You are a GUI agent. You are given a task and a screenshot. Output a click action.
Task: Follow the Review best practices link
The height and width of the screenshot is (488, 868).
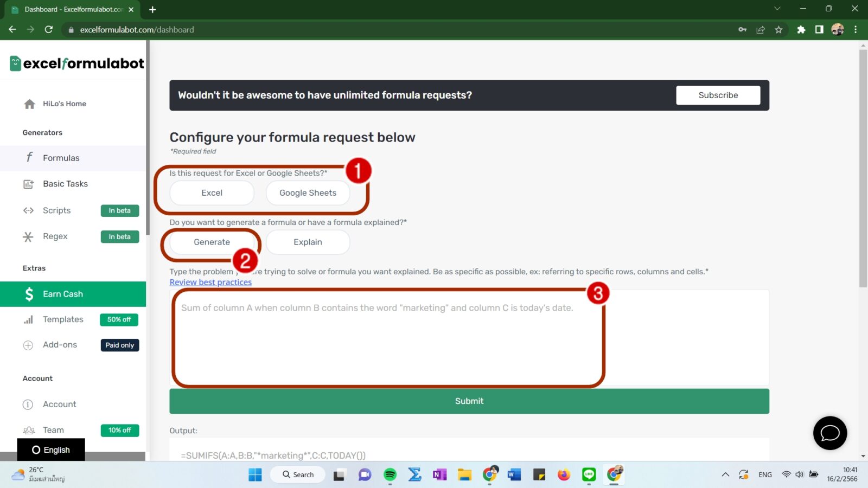point(210,282)
